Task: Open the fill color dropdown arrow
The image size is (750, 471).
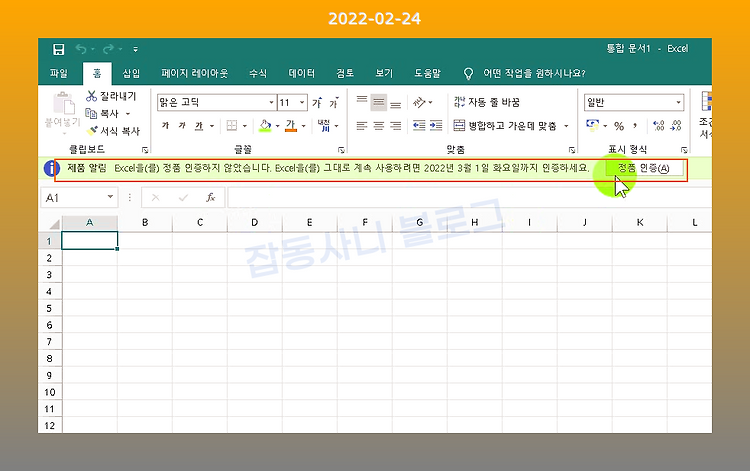Action: [277, 126]
